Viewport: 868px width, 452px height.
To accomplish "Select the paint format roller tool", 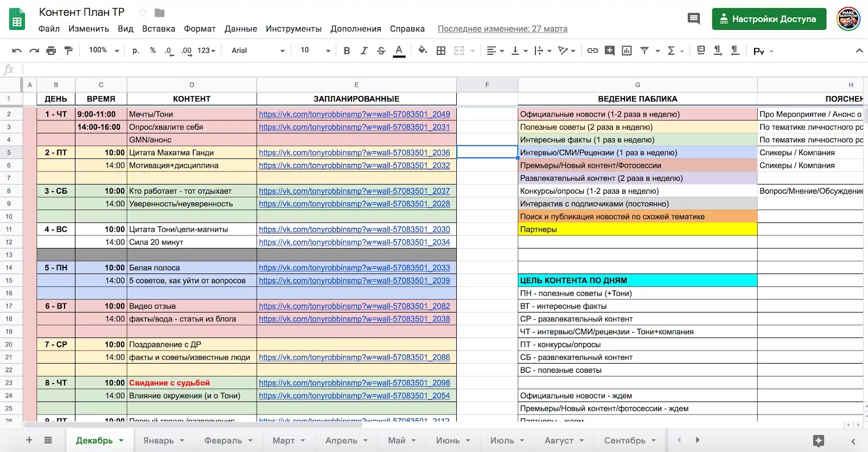I will [68, 50].
